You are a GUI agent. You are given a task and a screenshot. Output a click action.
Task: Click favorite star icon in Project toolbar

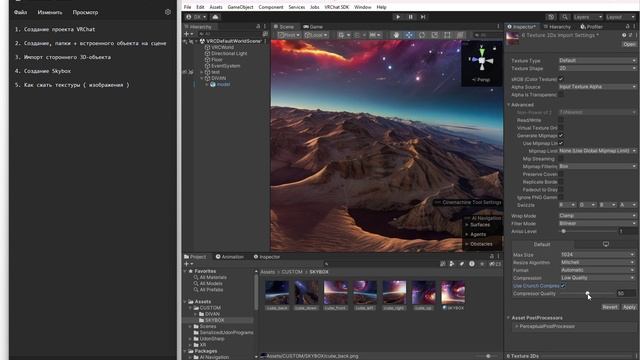(x=482, y=264)
